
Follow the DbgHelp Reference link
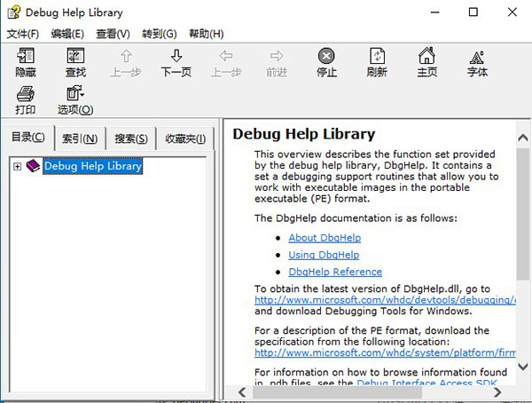[x=335, y=272]
